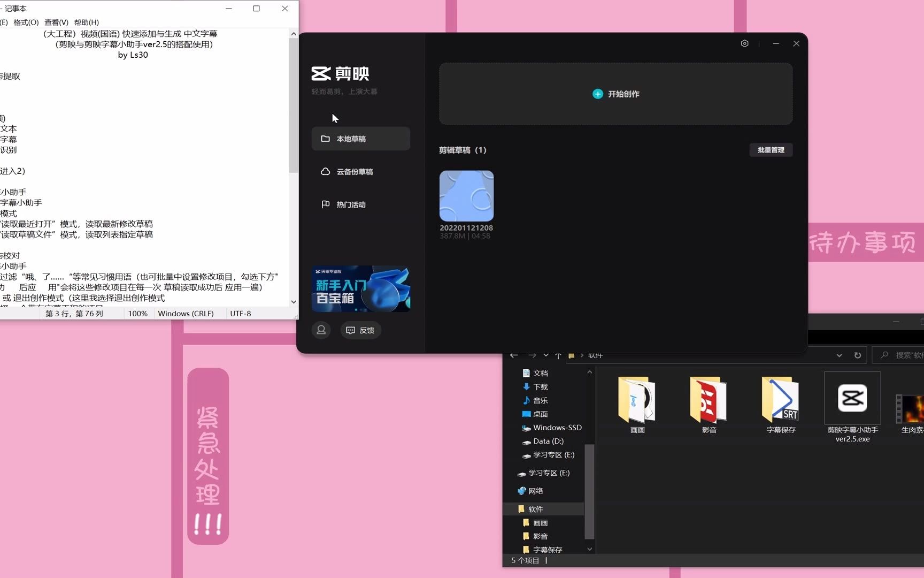Select 本地草稿 in the sidebar
Screen dimensions: 924x578
361,139
